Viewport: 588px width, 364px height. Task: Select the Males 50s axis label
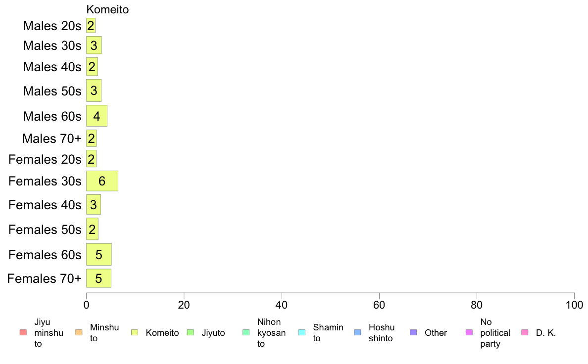[x=52, y=91]
